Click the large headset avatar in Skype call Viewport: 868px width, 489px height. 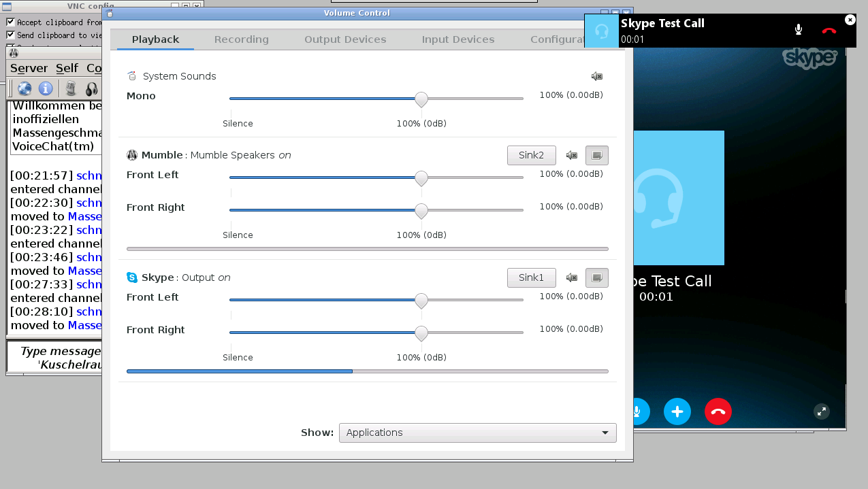(x=678, y=198)
